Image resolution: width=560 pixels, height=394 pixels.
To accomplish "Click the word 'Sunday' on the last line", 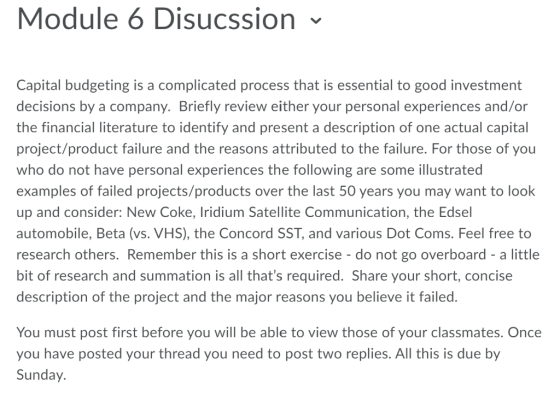I will click(x=40, y=375).
